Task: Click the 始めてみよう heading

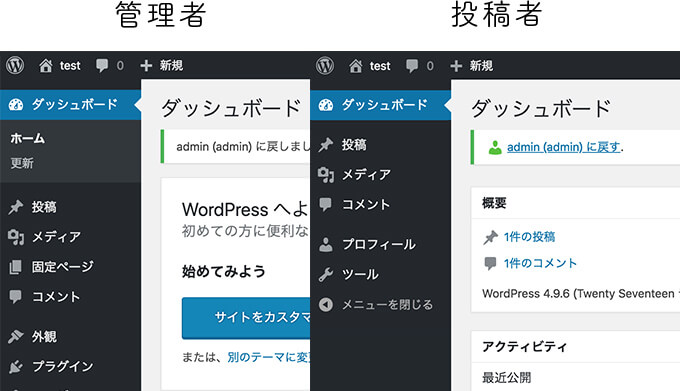Action: [224, 271]
